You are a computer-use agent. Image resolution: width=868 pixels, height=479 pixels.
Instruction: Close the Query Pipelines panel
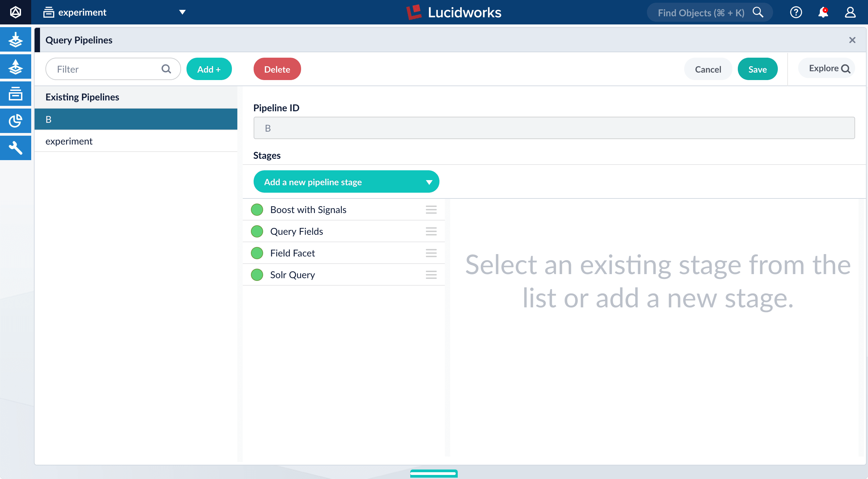point(852,40)
